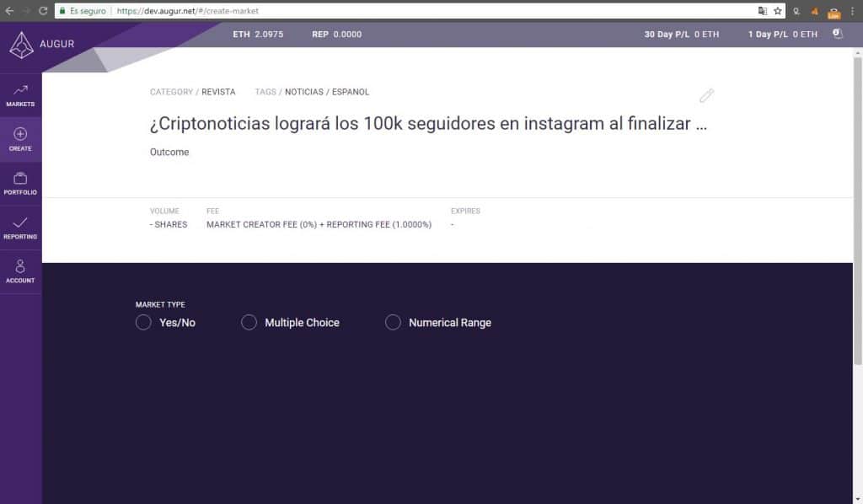This screenshot has height=504, width=863.
Task: Click the REP 0.0000 balance
Action: tap(337, 34)
